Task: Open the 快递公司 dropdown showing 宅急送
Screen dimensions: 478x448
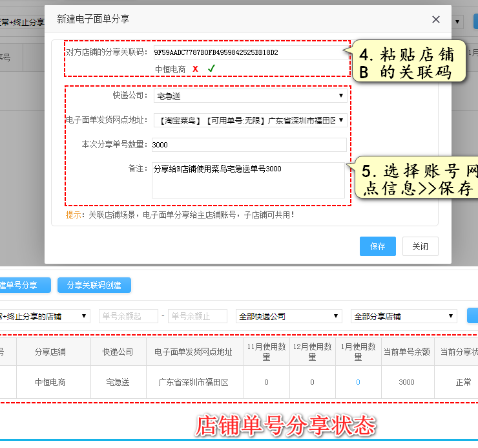Action: click(x=249, y=96)
